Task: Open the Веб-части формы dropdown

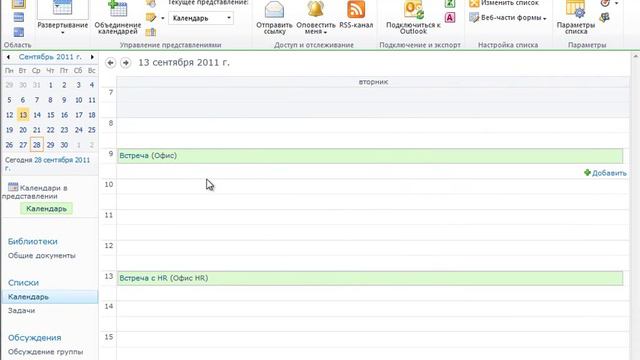Action: (508, 18)
